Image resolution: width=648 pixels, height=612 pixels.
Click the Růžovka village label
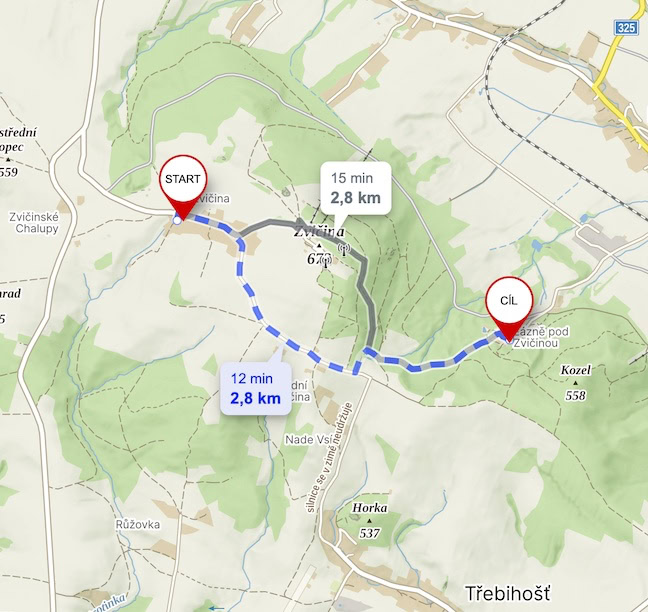(138, 524)
